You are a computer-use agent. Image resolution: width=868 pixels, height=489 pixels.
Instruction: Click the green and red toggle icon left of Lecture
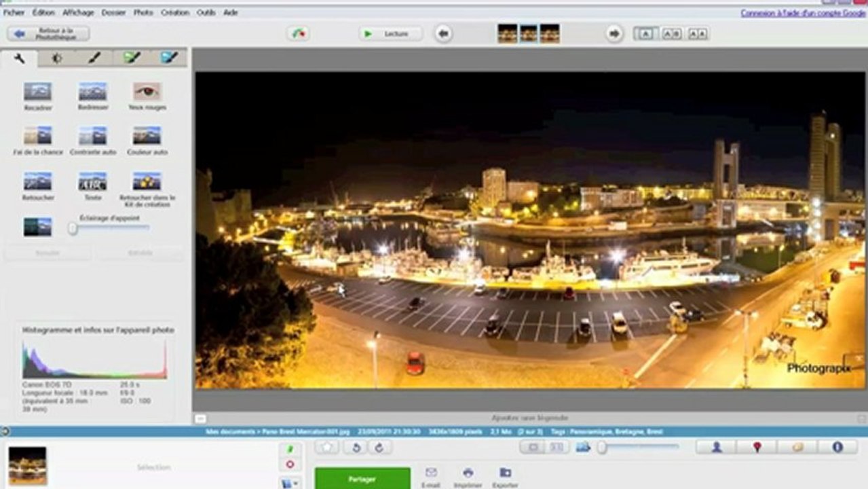pyautogui.click(x=298, y=33)
